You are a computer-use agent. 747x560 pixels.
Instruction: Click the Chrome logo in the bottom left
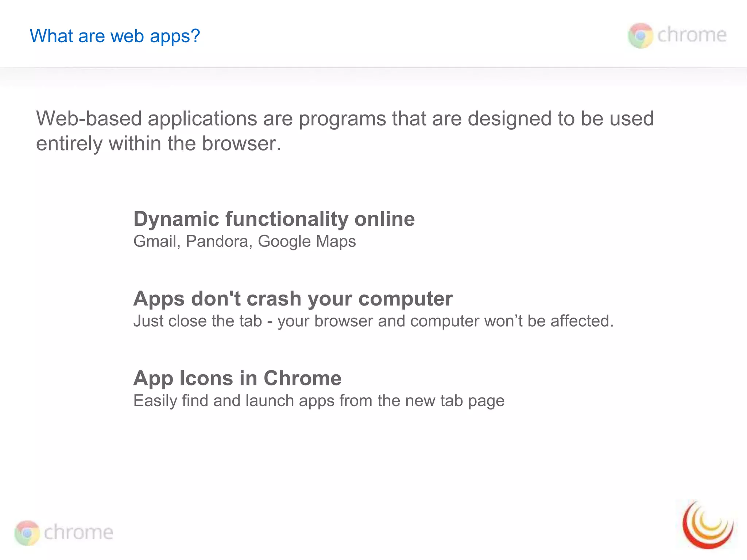[x=64, y=533]
